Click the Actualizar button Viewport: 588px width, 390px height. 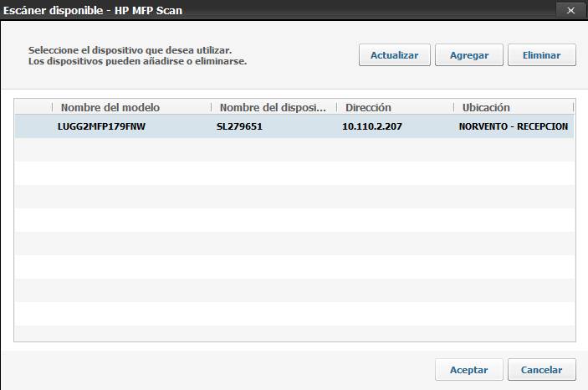click(x=395, y=54)
